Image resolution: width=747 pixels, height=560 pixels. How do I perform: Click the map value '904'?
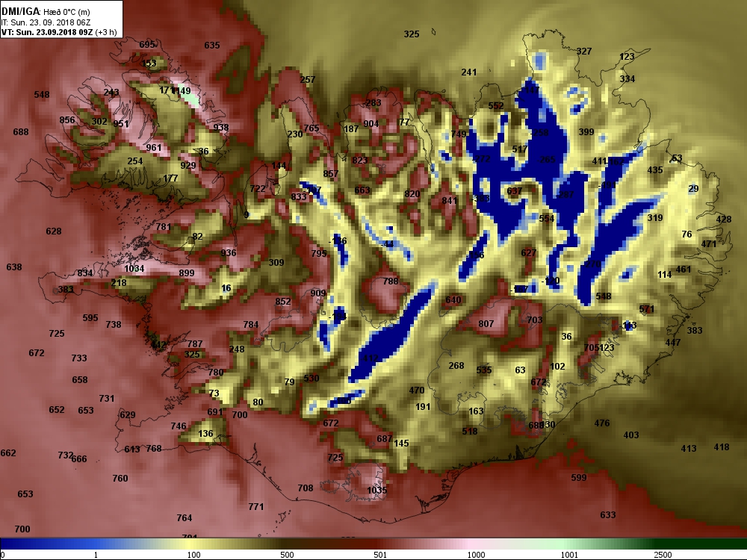(371, 123)
